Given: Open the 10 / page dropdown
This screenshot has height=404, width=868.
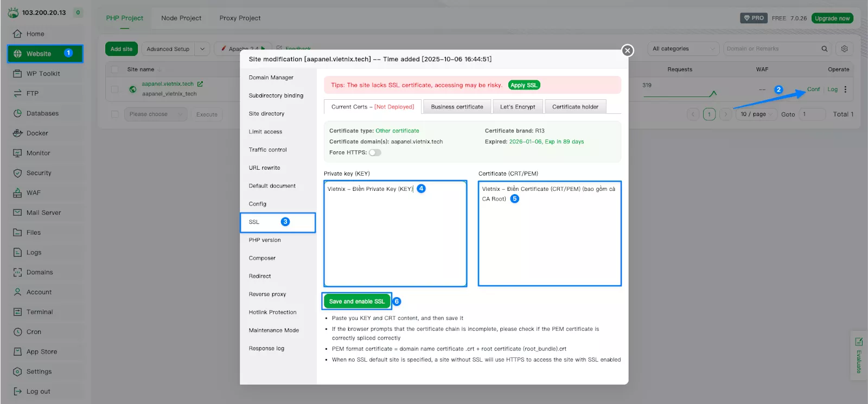Looking at the screenshot, I should (756, 114).
